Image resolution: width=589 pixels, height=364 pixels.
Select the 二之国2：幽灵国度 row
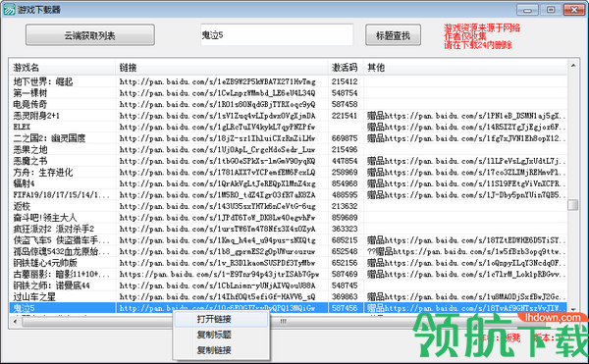(288, 138)
